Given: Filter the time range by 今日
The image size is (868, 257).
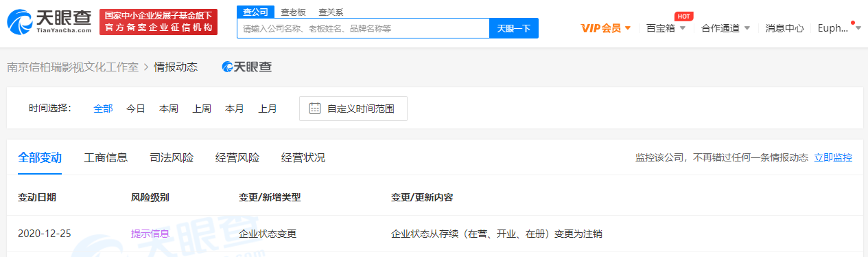Looking at the screenshot, I should (136, 108).
